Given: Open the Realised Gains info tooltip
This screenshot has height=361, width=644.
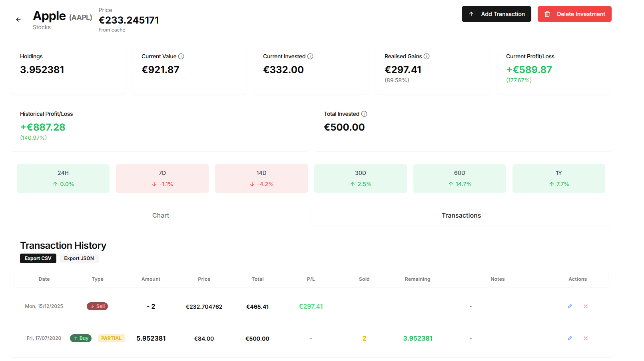Looking at the screenshot, I should (427, 56).
